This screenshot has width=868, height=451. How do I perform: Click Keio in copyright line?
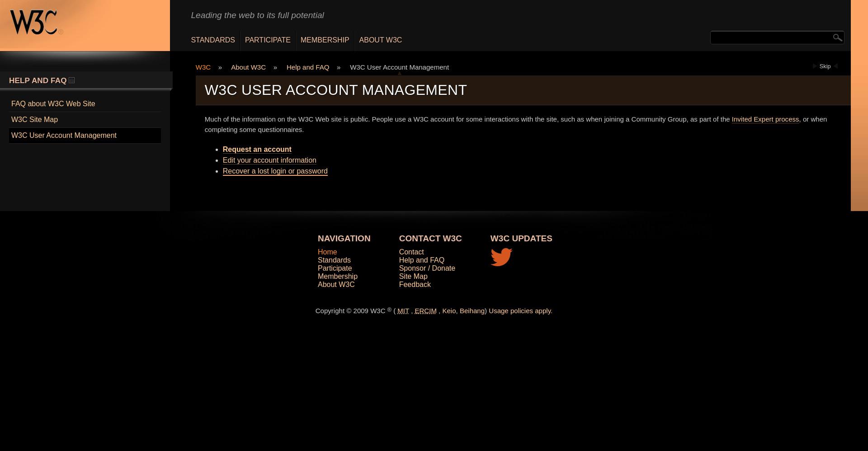pos(448,311)
